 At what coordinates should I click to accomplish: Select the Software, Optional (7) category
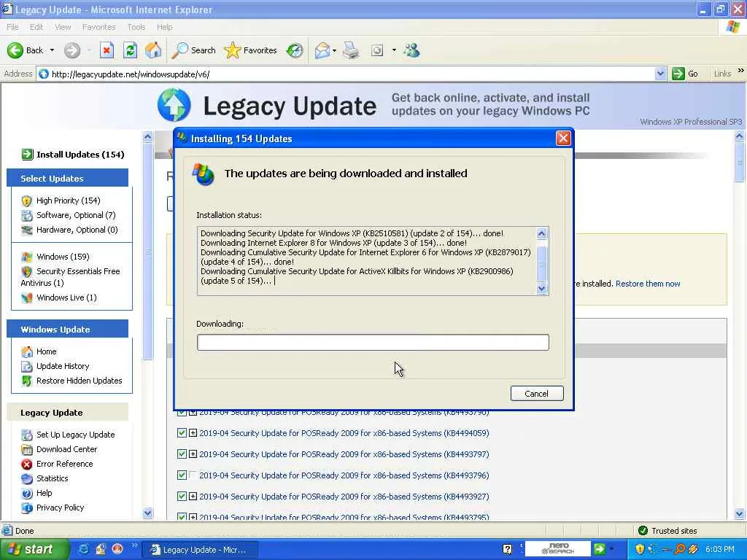click(76, 215)
